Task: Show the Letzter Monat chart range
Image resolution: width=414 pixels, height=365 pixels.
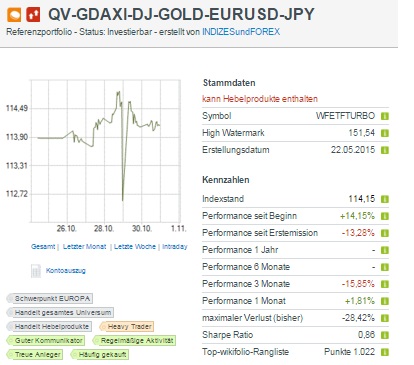Action: pos(84,247)
